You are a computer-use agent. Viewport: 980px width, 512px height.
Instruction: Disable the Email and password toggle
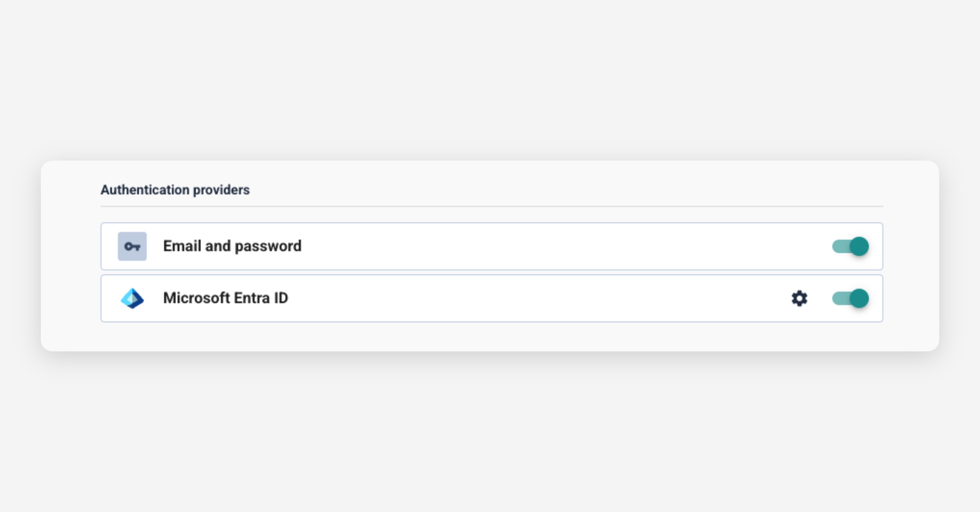pyautogui.click(x=850, y=246)
